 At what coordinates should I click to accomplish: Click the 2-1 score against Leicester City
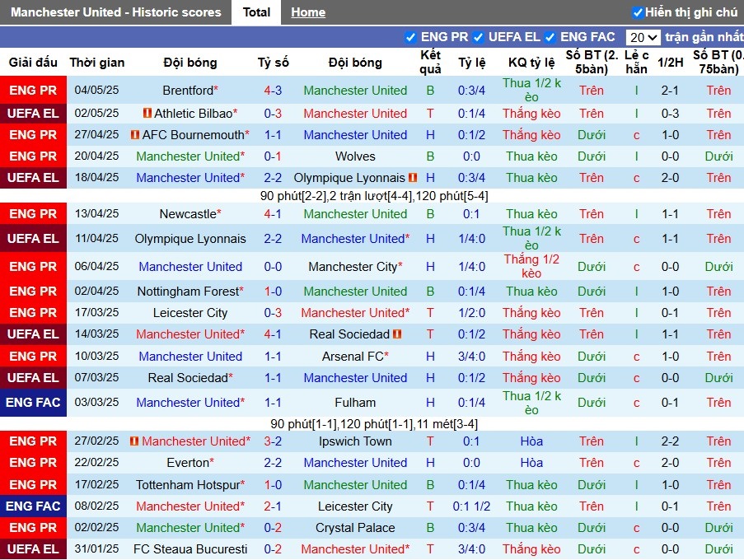click(x=273, y=506)
